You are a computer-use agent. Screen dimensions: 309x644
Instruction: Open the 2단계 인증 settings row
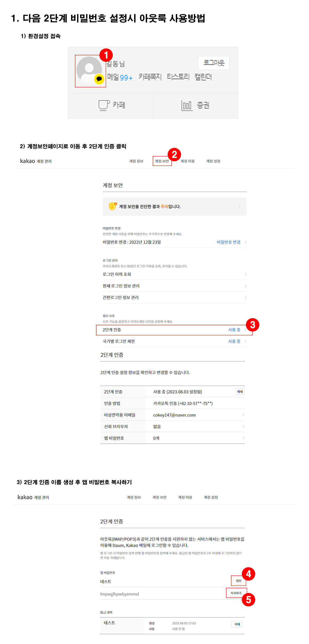point(174,330)
